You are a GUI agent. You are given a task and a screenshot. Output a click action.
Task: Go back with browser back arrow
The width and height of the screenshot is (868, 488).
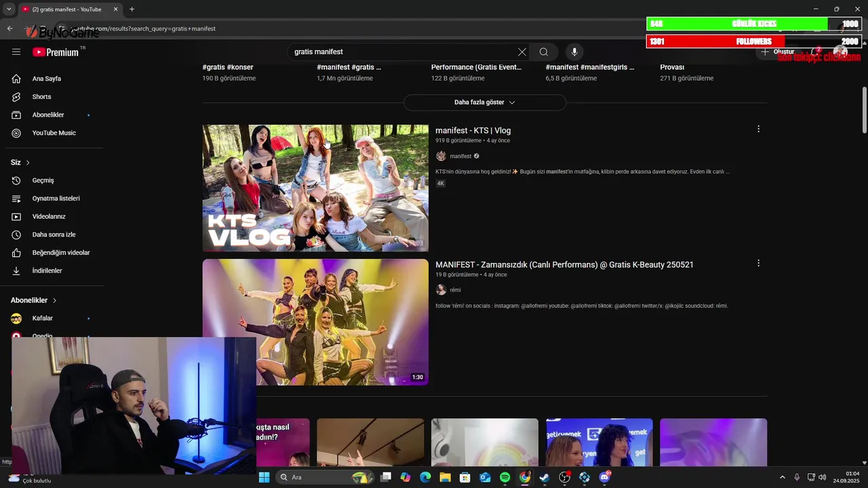9,28
